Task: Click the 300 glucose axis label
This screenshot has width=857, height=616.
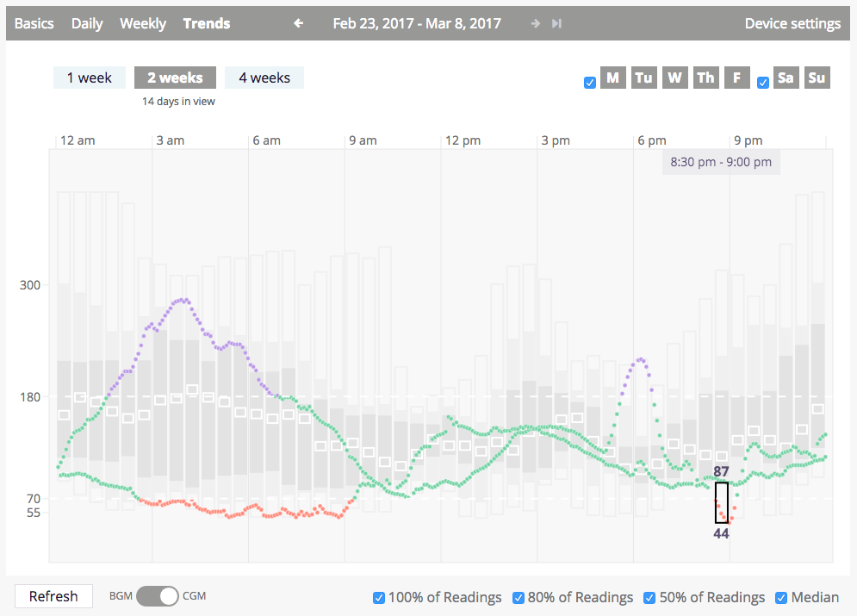Action: tap(30, 285)
